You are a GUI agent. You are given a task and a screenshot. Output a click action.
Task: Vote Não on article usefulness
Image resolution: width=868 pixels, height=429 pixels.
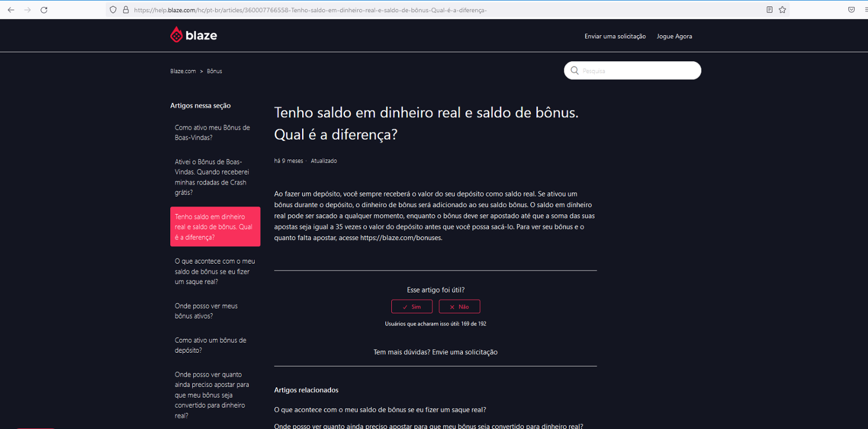pos(459,306)
